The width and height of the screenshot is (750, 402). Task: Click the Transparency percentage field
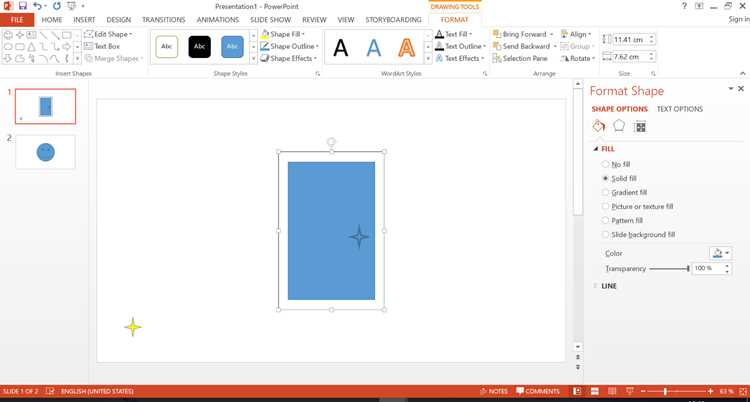click(707, 269)
